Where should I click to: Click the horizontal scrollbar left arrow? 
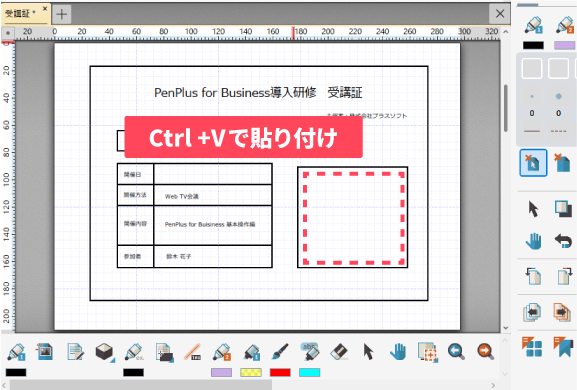tap(5, 385)
